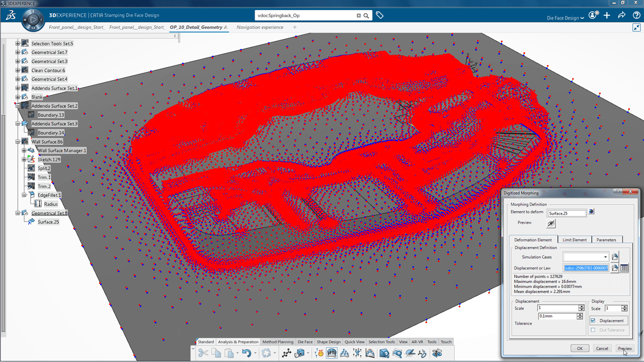This screenshot has height=362, width=644.
Task: Open the Simulation Cases dropdown
Action: pyautogui.click(x=605, y=257)
